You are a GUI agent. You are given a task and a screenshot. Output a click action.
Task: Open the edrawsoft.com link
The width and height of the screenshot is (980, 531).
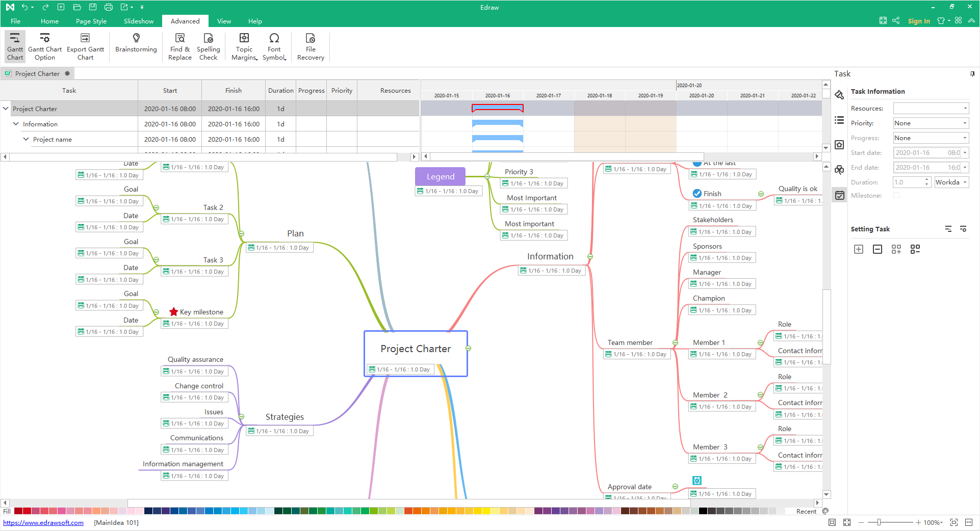(43, 522)
